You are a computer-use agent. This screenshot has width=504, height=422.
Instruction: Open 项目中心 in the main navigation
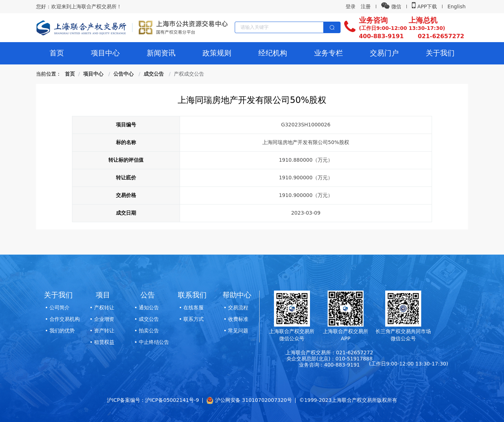105,53
